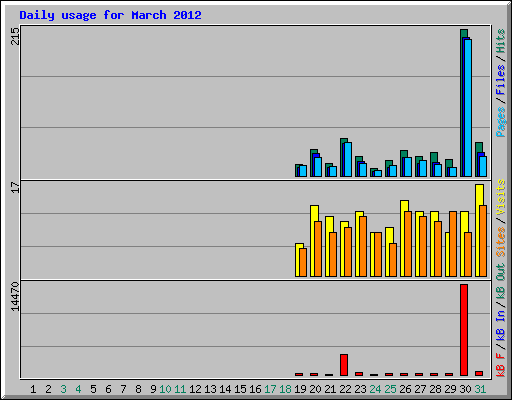Image resolution: width=512 pixels, height=400 pixels.
Task: Click green day 4 on the x-axis
Action: pyautogui.click(x=78, y=389)
